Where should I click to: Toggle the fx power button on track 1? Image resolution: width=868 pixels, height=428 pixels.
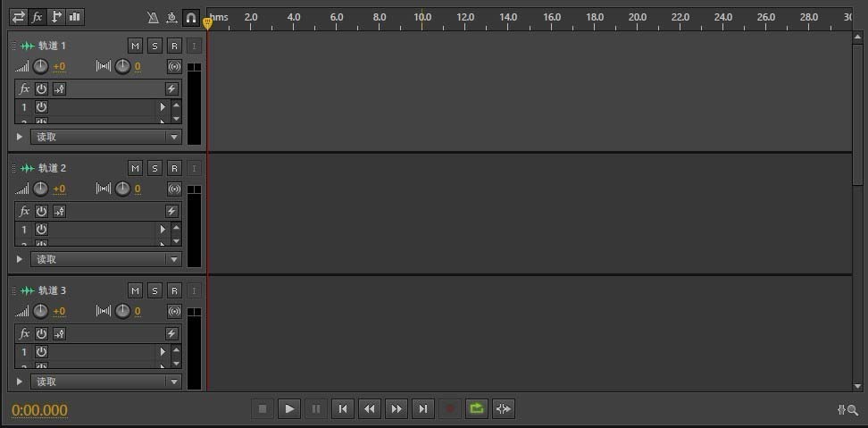click(x=41, y=88)
